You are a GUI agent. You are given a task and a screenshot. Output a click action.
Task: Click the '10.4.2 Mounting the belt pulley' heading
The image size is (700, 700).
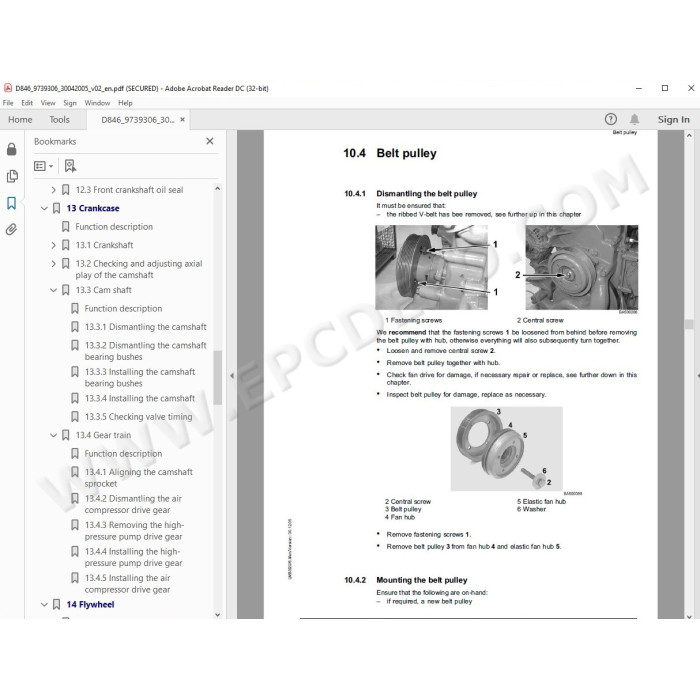[x=406, y=580]
